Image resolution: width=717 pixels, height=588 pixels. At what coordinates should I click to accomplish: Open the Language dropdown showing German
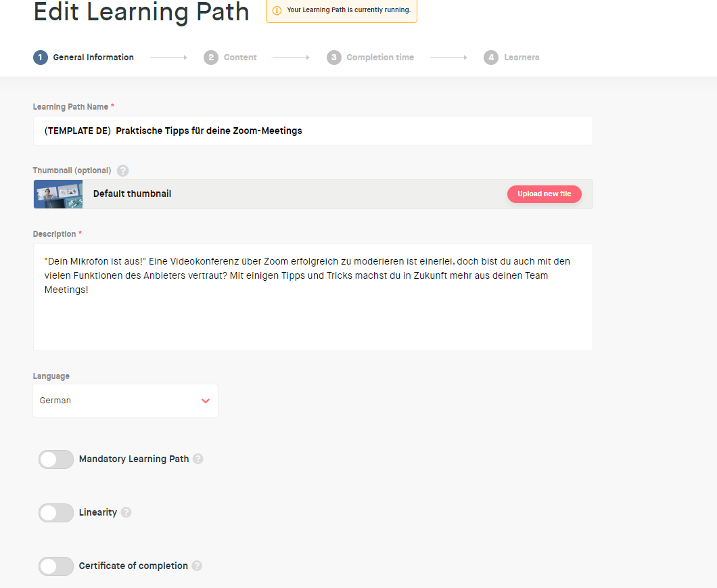[x=125, y=401]
